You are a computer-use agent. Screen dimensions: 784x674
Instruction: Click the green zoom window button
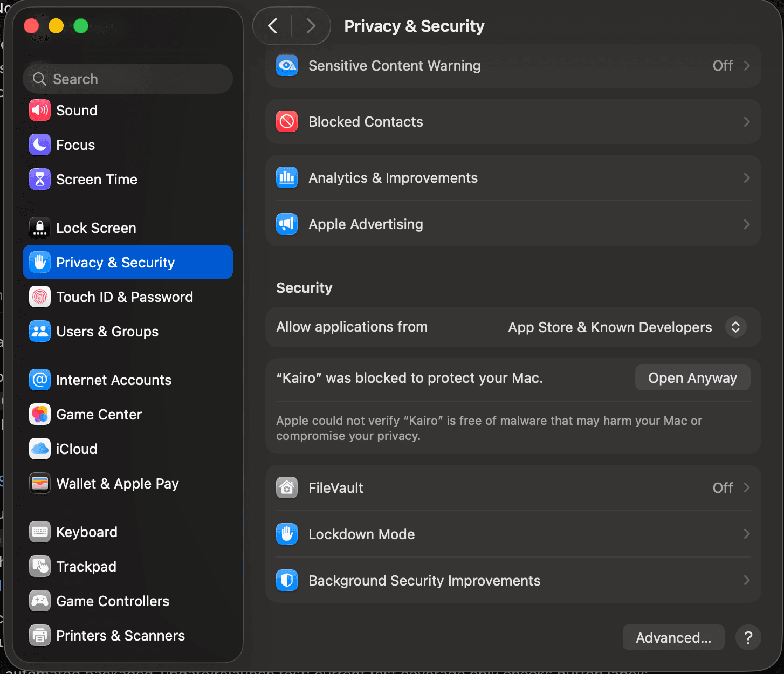(x=81, y=26)
